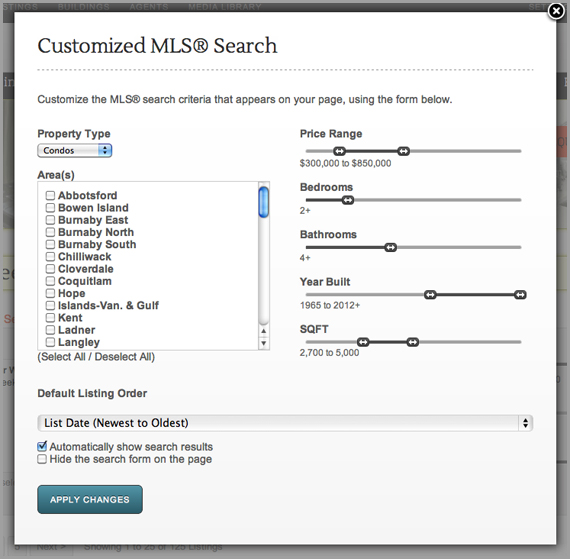Screen dimensions: 570x559
Task: Click the minimum price slider handle
Action: click(340, 151)
